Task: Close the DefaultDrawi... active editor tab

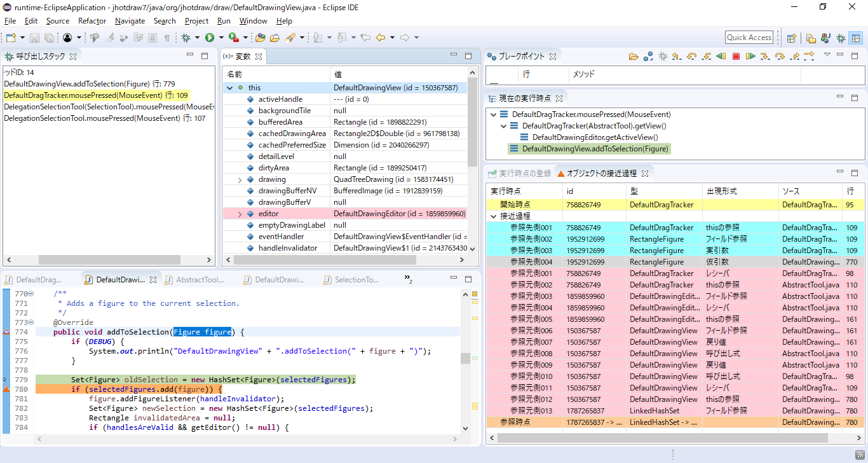Action: [154, 280]
